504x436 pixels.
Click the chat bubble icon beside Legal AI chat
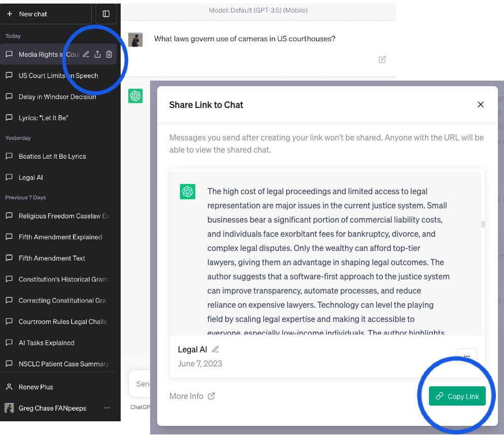coord(9,177)
